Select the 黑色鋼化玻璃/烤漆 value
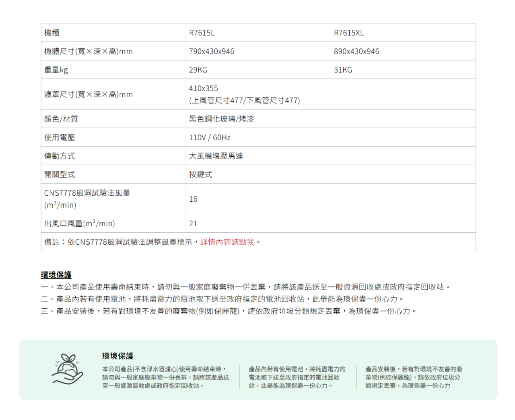The height and width of the screenshot is (420, 515). [x=222, y=119]
